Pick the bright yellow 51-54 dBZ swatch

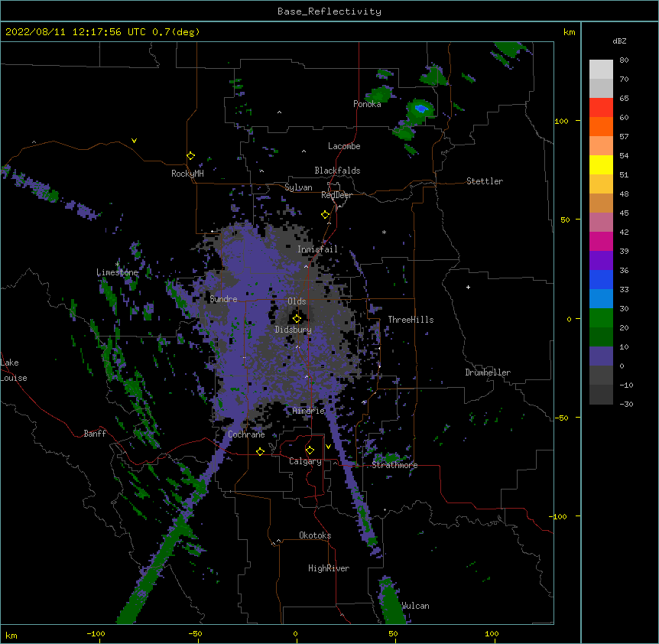(601, 164)
